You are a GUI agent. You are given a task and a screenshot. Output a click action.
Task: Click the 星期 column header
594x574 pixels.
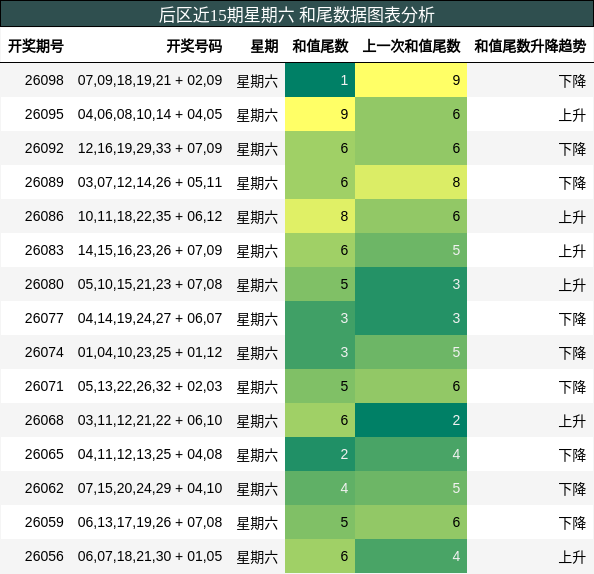(x=264, y=46)
